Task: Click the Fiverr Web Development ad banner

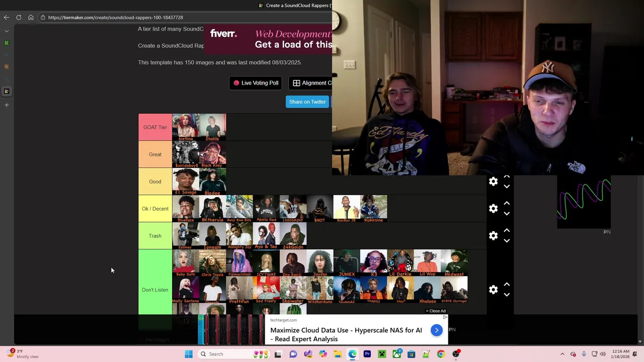Action: 268,39
